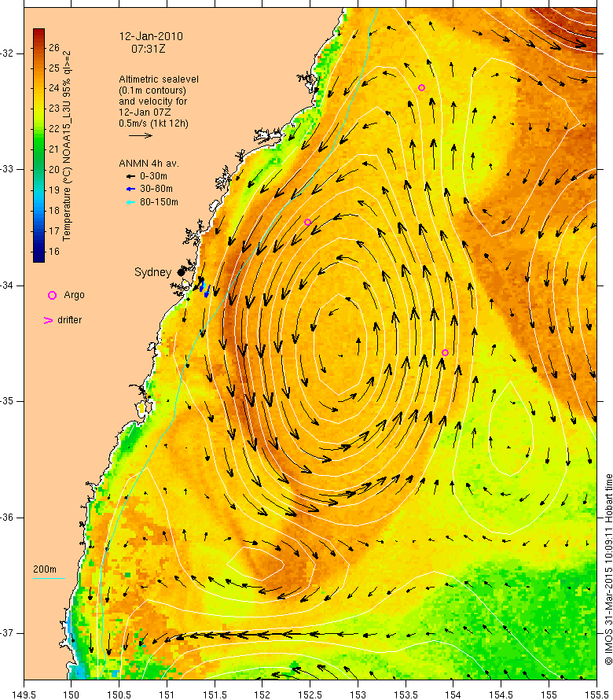This screenshot has width=613, height=700.
Task: Click the 30-80m depth label
Action: (x=156, y=189)
